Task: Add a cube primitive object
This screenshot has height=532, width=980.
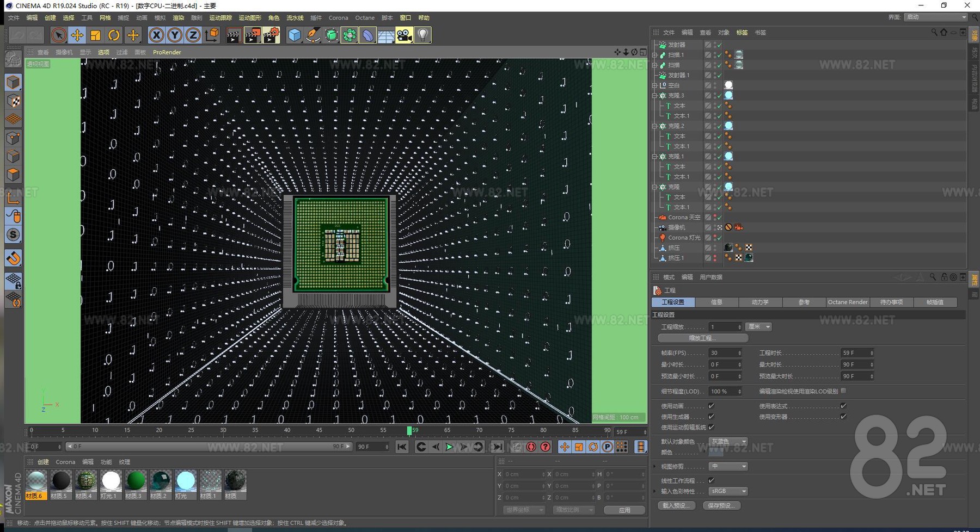Action: pyautogui.click(x=295, y=35)
